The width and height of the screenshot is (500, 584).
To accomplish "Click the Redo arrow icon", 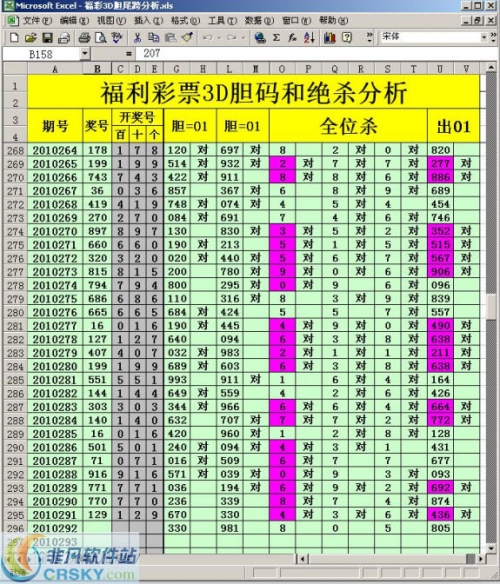I will [232, 38].
